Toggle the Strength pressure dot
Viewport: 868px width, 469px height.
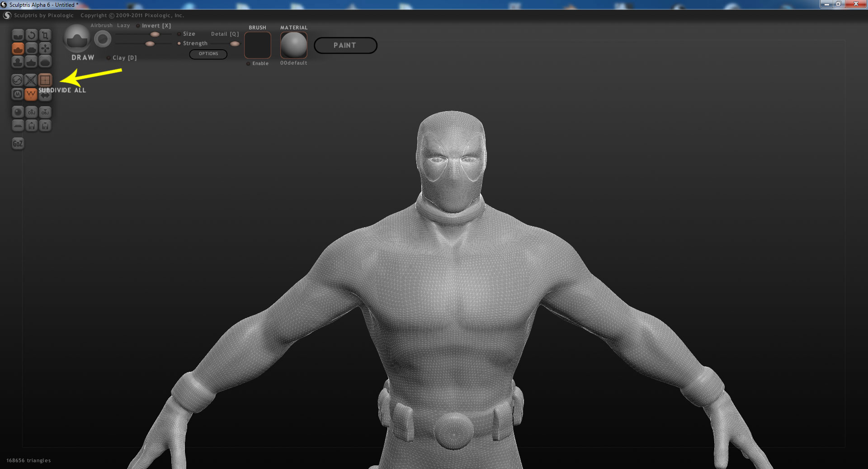coord(179,43)
